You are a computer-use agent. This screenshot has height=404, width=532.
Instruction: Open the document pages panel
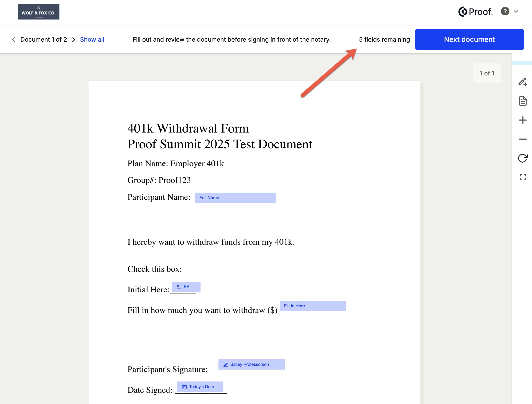point(523,101)
